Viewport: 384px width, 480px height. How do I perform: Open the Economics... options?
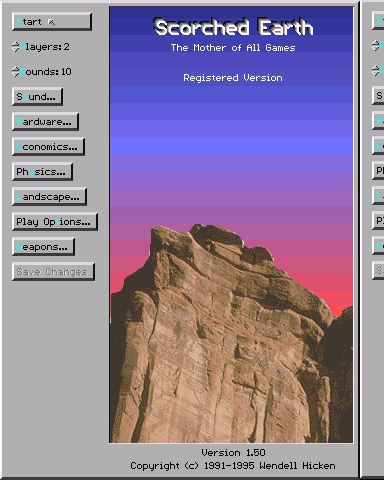coord(48,147)
